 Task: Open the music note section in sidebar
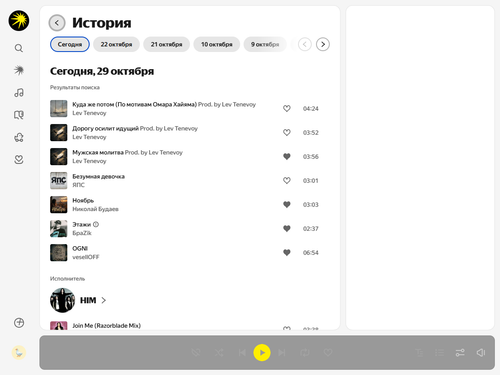(19, 93)
